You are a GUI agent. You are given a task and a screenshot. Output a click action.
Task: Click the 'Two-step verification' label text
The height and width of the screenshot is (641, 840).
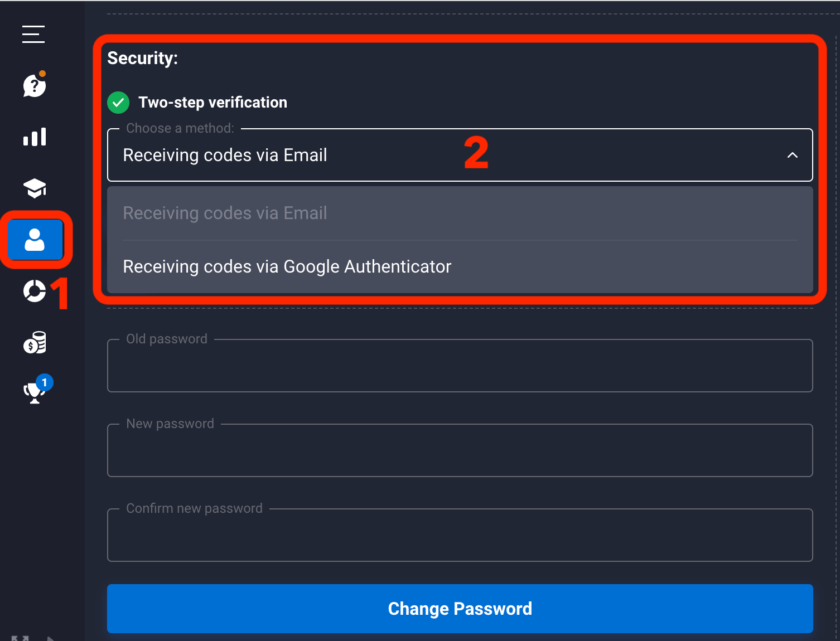[213, 103]
